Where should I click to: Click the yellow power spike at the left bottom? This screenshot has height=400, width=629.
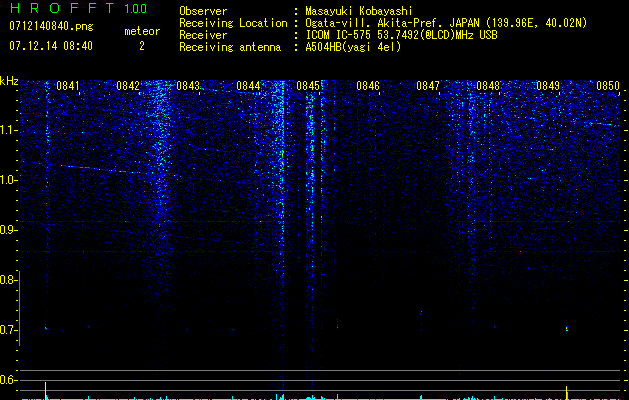46,390
